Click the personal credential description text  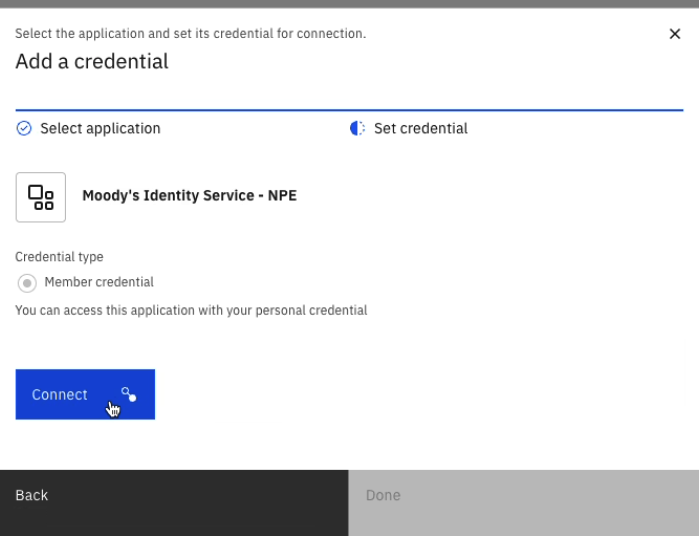tap(191, 310)
